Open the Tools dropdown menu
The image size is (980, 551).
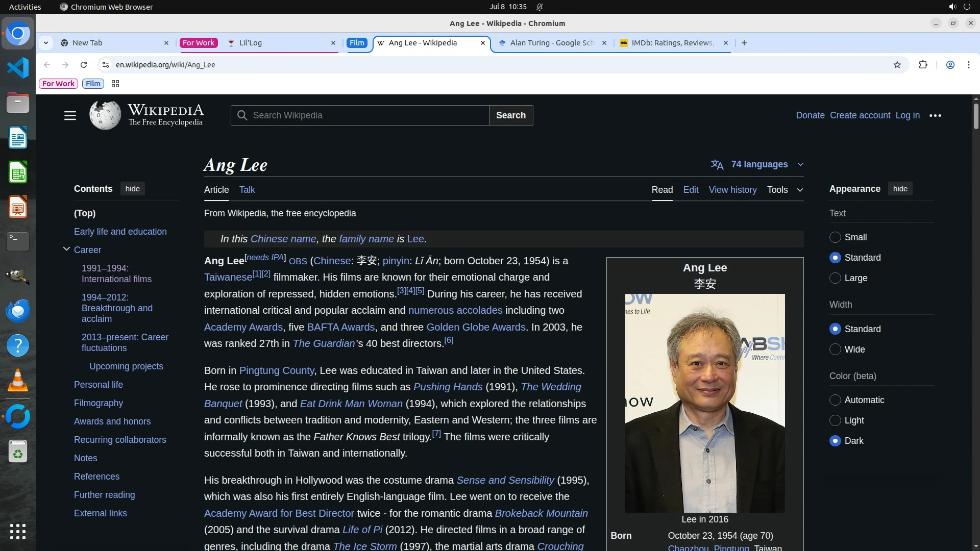[785, 190]
